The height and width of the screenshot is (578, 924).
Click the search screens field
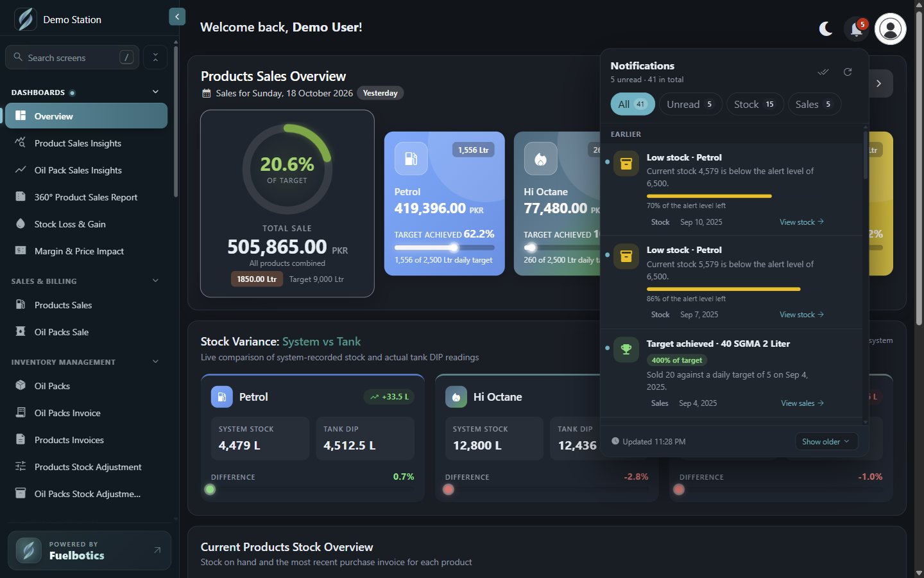click(73, 57)
